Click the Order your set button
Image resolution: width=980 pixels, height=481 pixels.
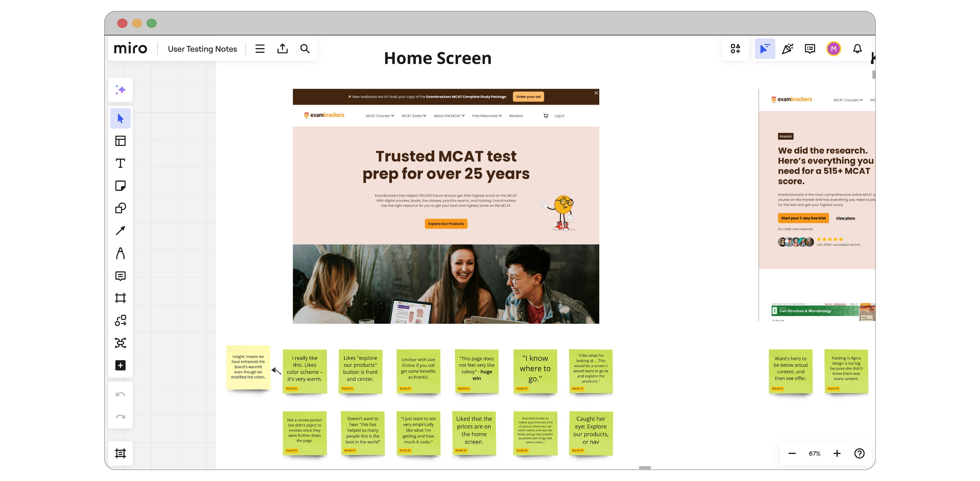coord(528,96)
